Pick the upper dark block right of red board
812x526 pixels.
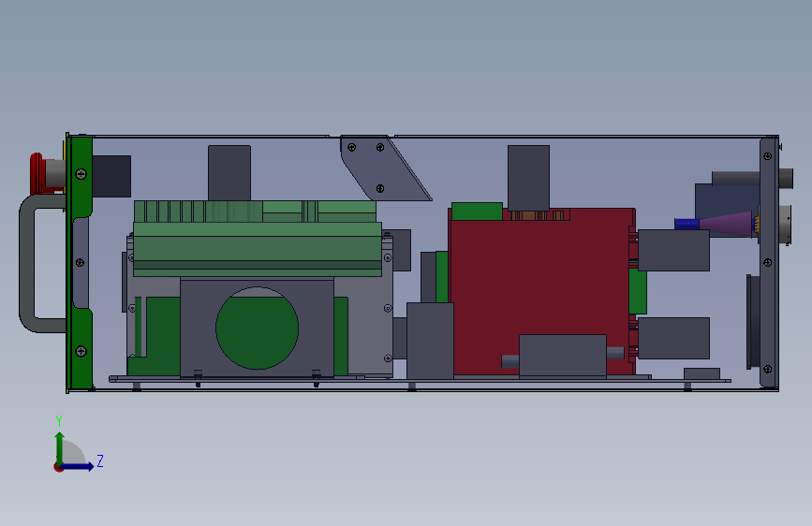coord(673,251)
